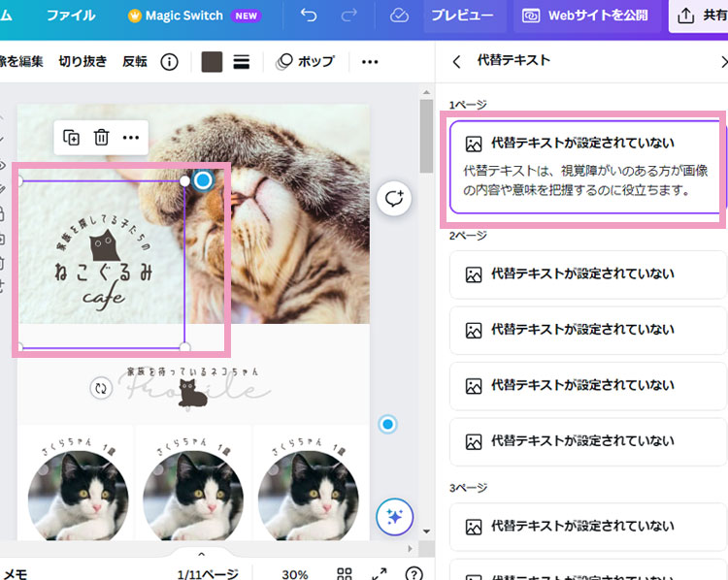Go back from 代替テキスト panel

click(x=457, y=61)
